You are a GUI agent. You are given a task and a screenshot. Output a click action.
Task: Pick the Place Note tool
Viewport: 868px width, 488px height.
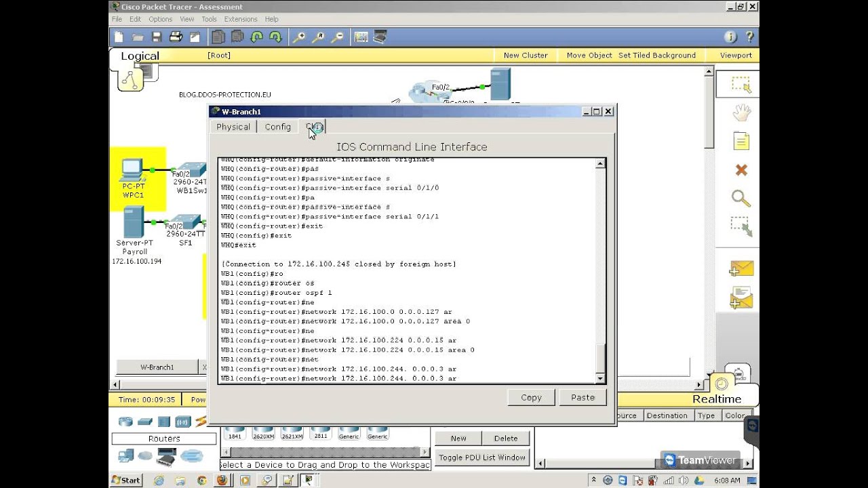[x=741, y=141]
